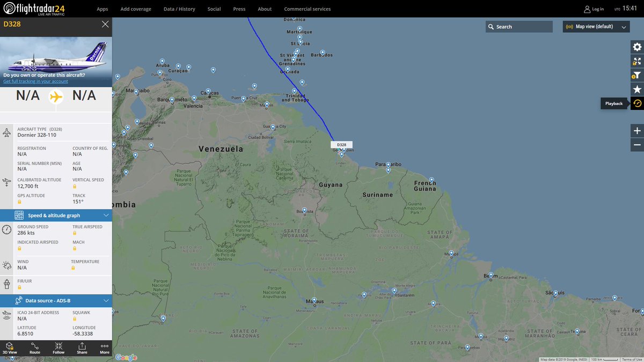Open Add coverage menu

136,9
